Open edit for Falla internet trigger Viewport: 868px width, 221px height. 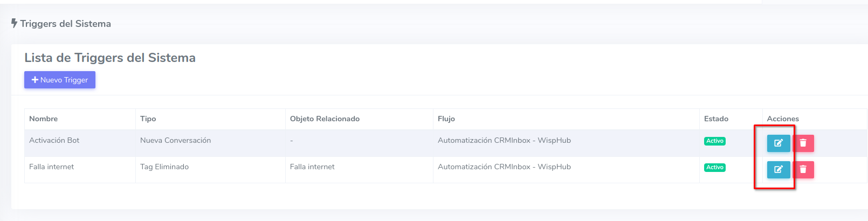pos(779,169)
